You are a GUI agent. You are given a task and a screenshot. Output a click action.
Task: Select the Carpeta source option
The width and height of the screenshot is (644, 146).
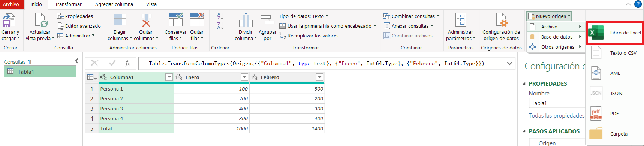point(615,134)
